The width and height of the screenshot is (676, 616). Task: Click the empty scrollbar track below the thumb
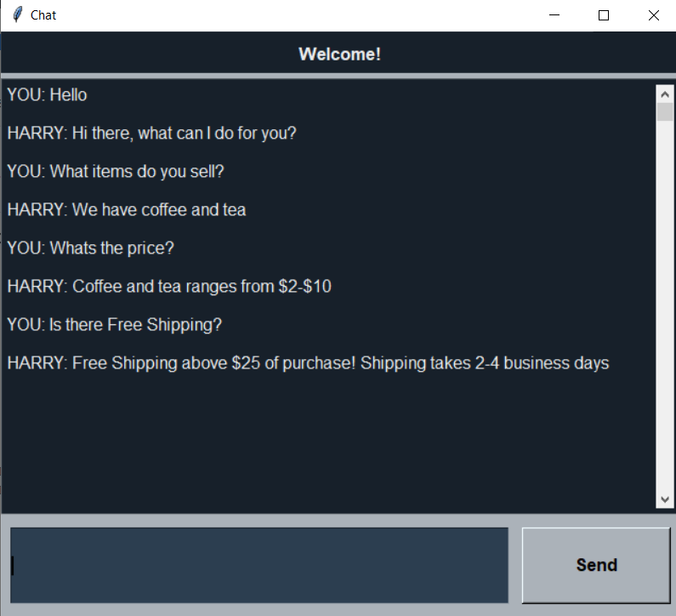[665, 306]
